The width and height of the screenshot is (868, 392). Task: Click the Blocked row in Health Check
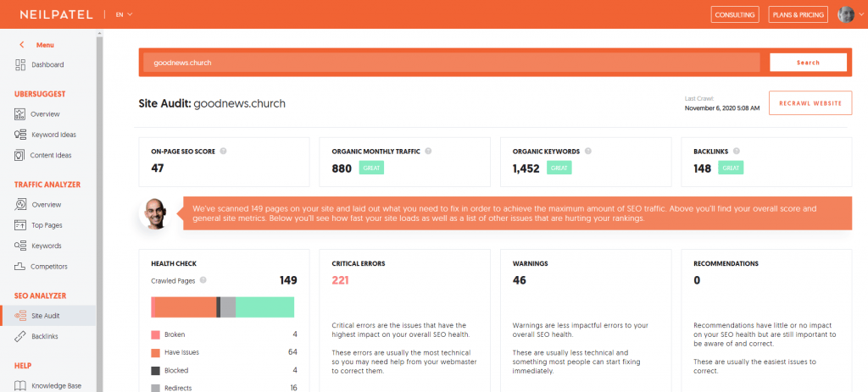[224, 371]
